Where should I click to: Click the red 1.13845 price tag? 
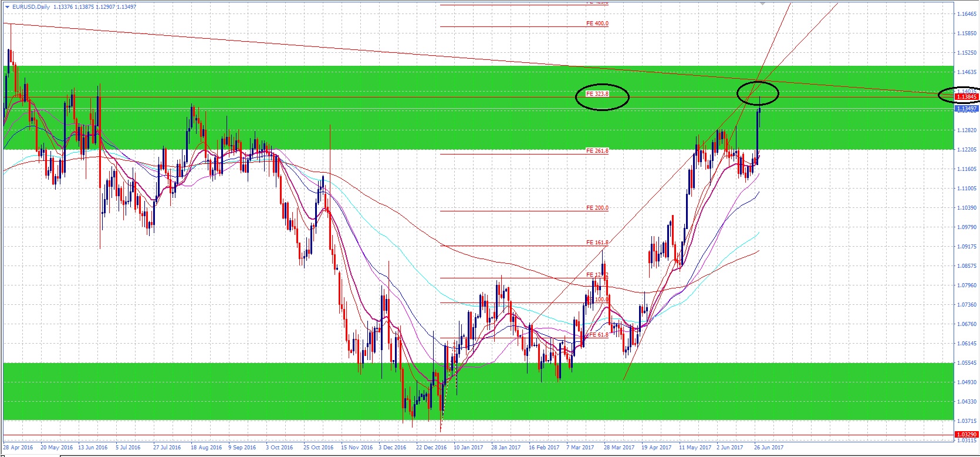pyautogui.click(x=967, y=97)
